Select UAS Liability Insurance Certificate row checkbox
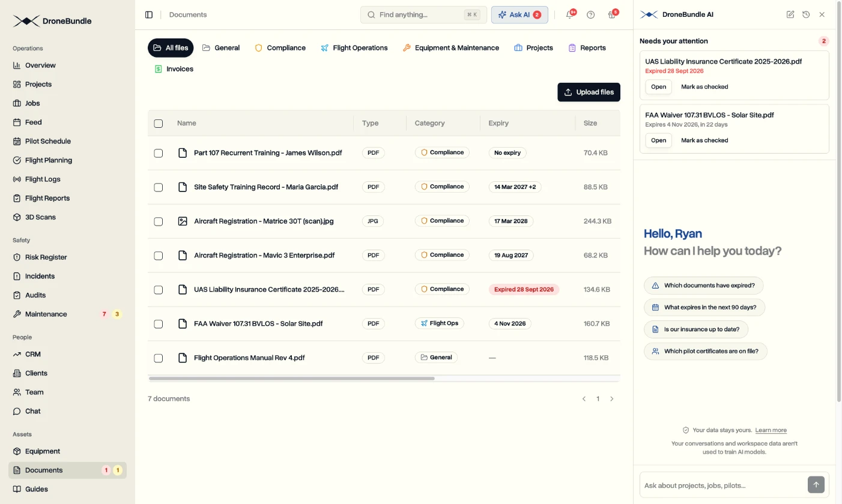The image size is (842, 504). point(159,290)
